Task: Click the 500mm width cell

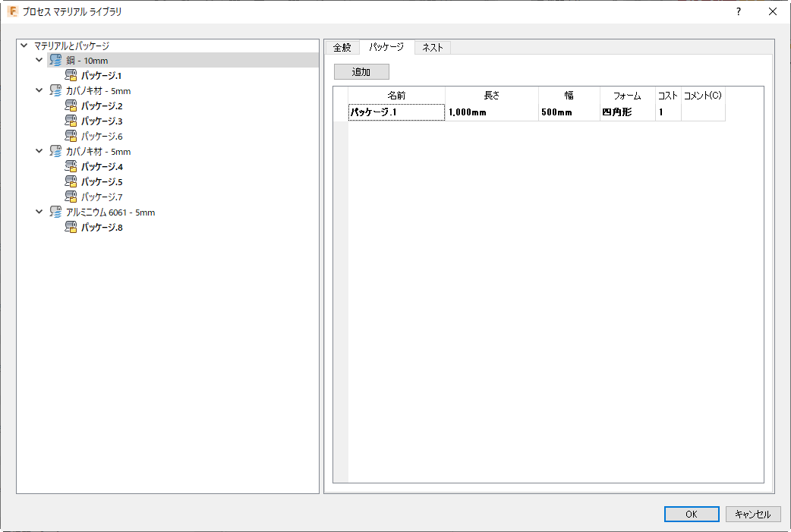Action: point(569,112)
